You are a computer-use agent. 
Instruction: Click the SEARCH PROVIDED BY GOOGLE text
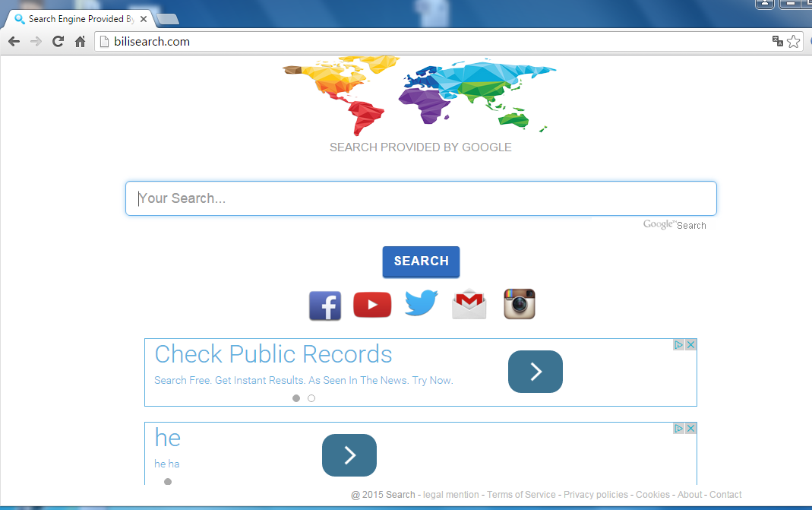421,147
